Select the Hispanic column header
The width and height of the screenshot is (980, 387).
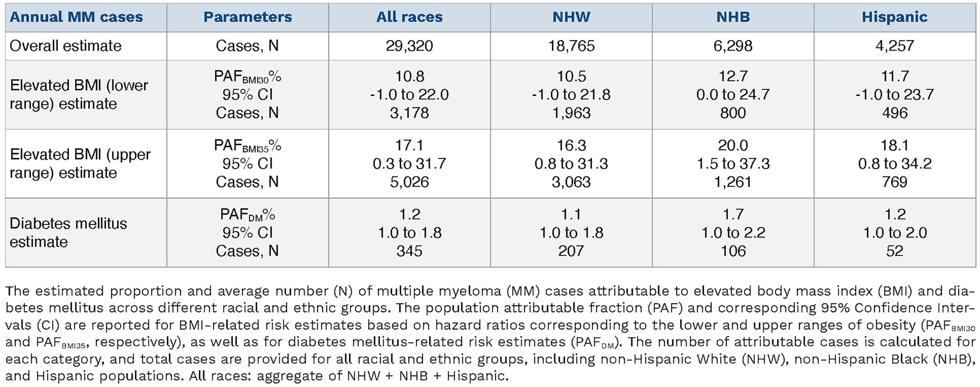pyautogui.click(x=895, y=17)
